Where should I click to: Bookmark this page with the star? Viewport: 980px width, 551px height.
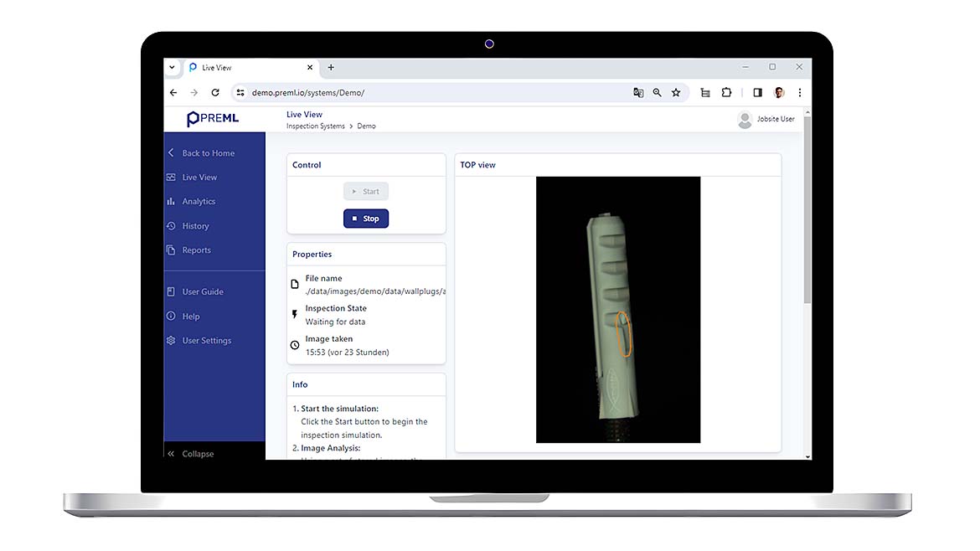[676, 92]
